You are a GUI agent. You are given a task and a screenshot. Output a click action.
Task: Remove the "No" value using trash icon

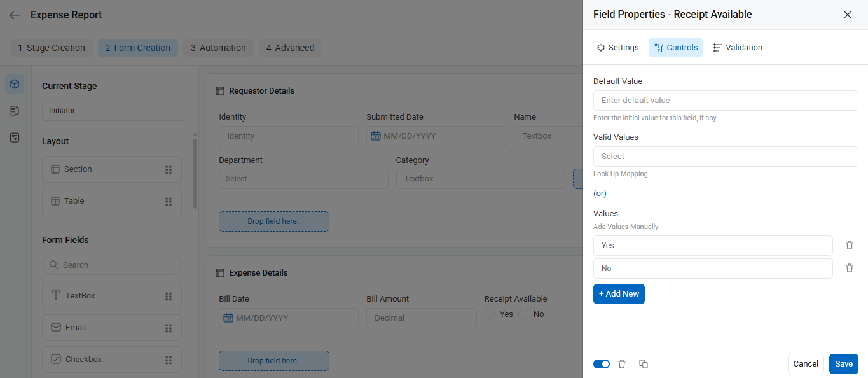tap(849, 268)
